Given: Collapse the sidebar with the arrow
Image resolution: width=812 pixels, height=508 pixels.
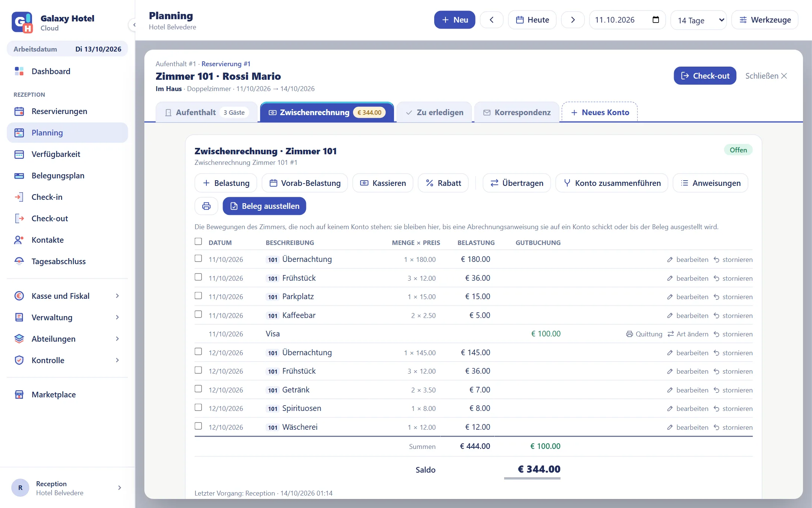Looking at the screenshot, I should coord(133,25).
